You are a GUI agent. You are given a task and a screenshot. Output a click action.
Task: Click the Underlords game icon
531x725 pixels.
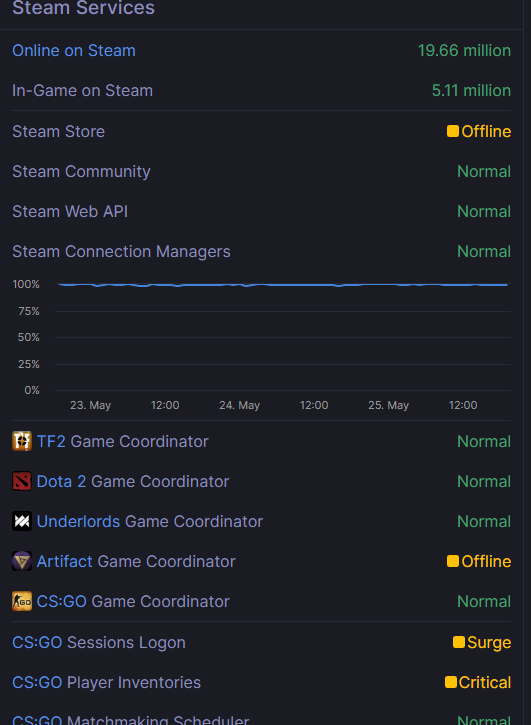pyautogui.click(x=22, y=521)
